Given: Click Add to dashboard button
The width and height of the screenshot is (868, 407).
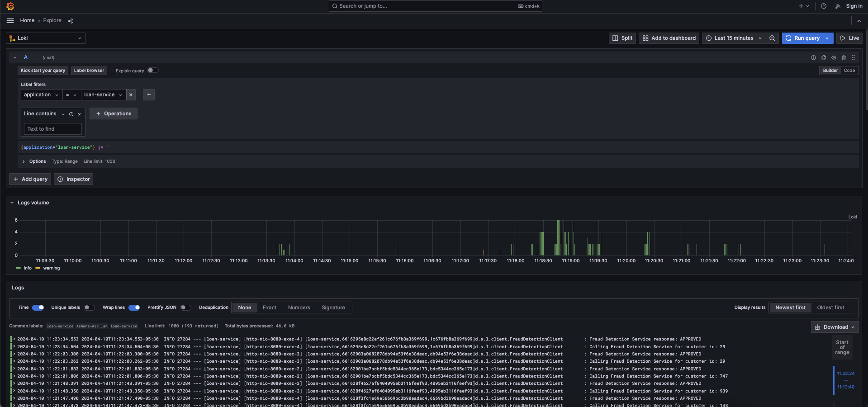Looking at the screenshot, I should pos(669,38).
